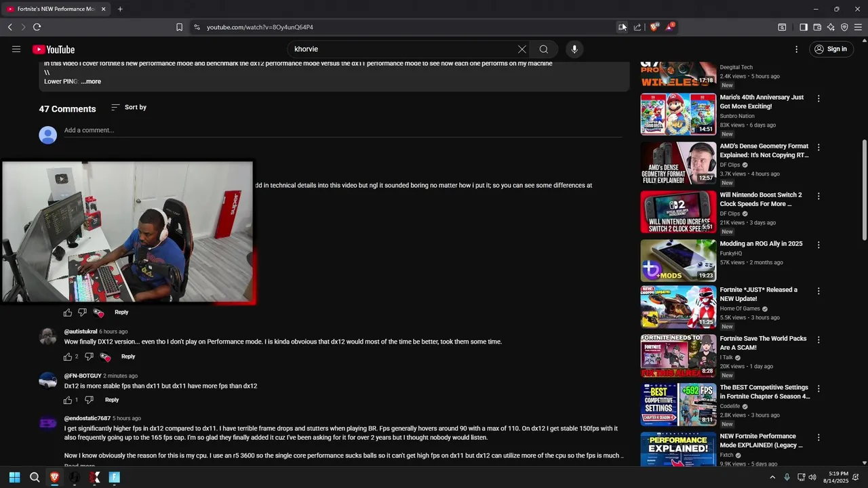868x488 pixels.
Task: Open the Brave main menu
Action: (x=858, y=27)
